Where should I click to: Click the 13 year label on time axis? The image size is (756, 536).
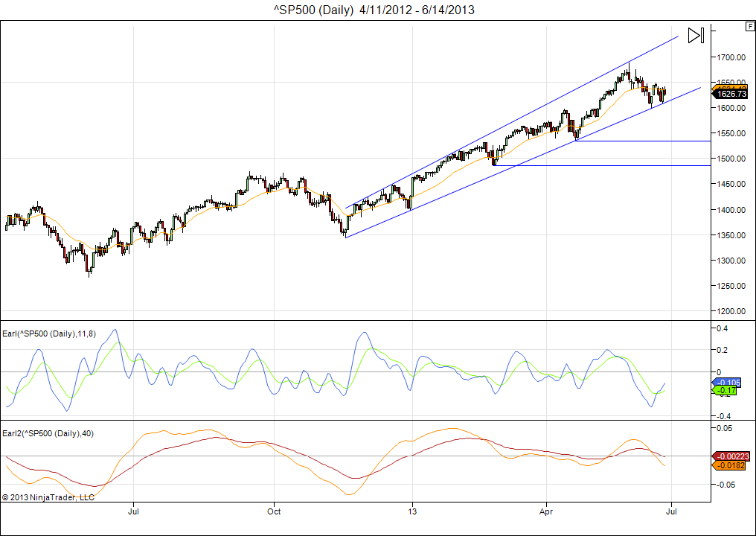point(411,511)
